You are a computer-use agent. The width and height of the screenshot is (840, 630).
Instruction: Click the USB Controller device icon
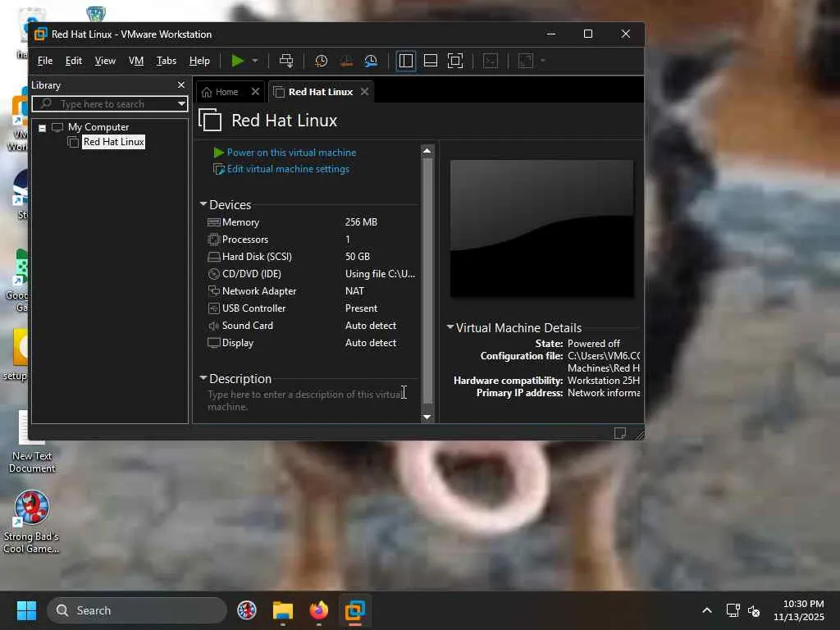point(214,308)
